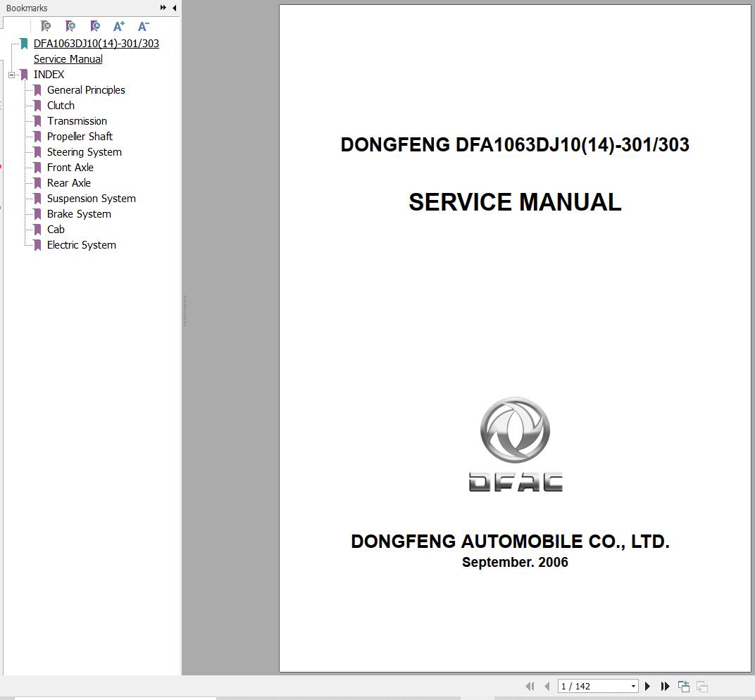This screenshot has width=755, height=700.
Task: Click the panel splitter grip handle
Action: tap(185, 311)
